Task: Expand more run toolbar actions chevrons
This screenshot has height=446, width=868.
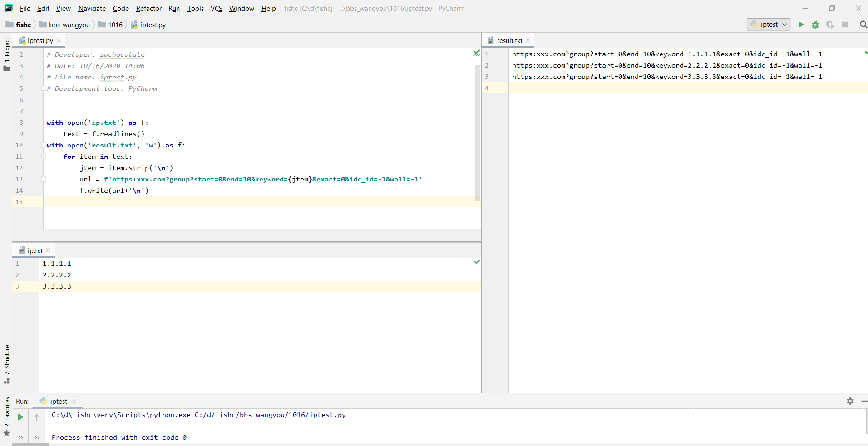Action: [20, 438]
